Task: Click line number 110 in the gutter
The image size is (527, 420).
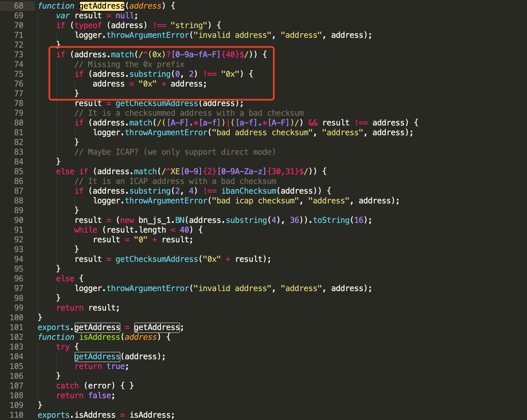Action: point(17,415)
